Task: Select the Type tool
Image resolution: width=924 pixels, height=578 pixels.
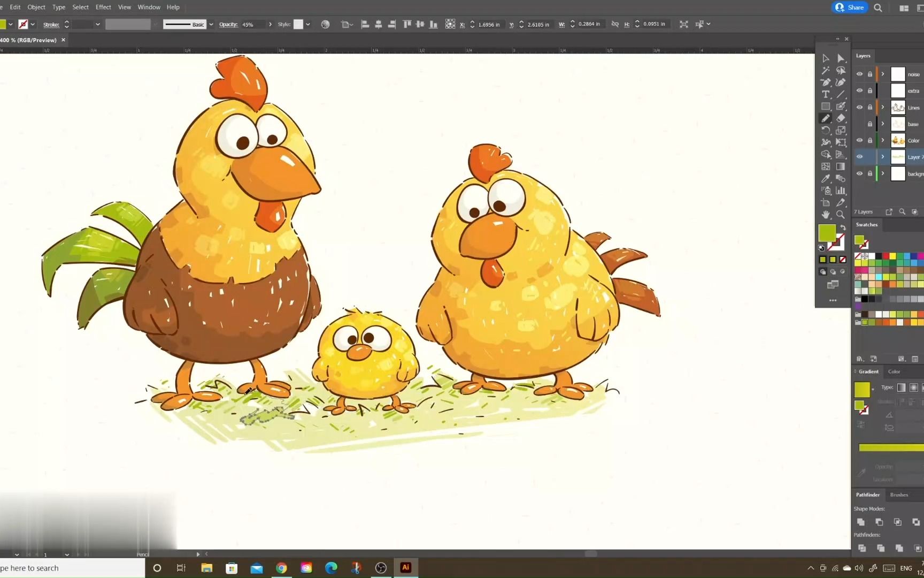Action: [826, 94]
